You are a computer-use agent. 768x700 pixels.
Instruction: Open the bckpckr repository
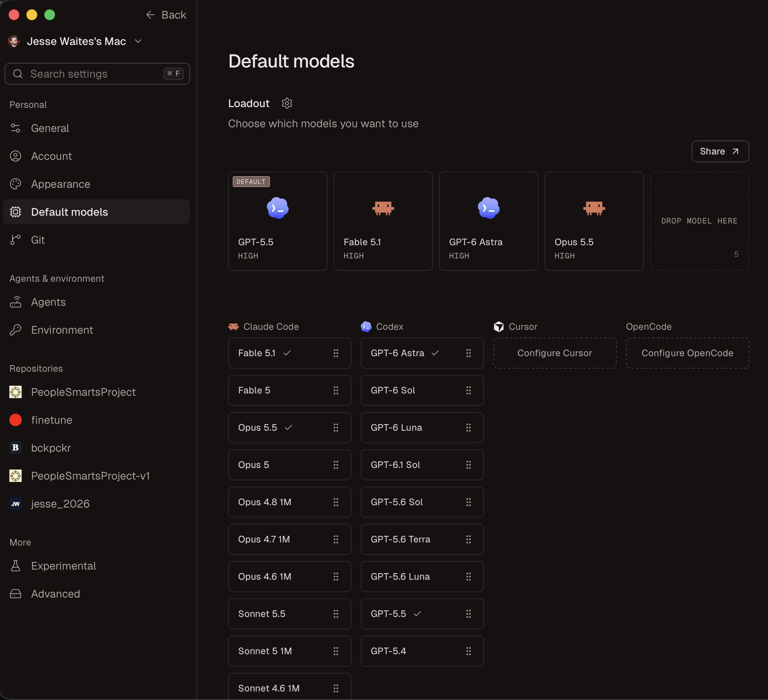click(97, 448)
